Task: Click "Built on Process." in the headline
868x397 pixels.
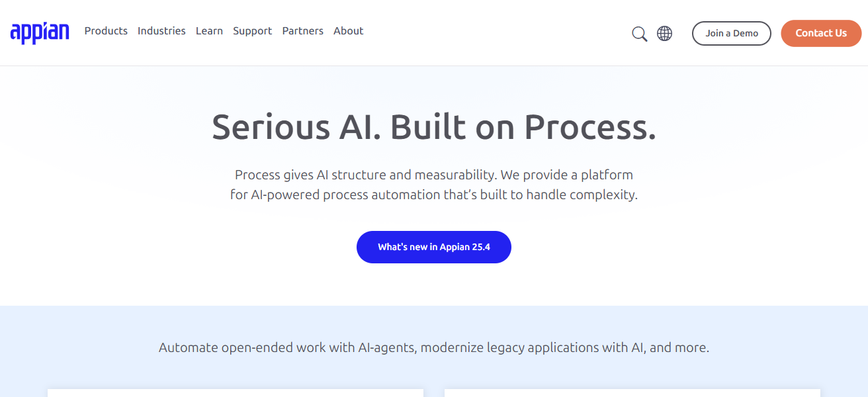Action: coord(523,127)
